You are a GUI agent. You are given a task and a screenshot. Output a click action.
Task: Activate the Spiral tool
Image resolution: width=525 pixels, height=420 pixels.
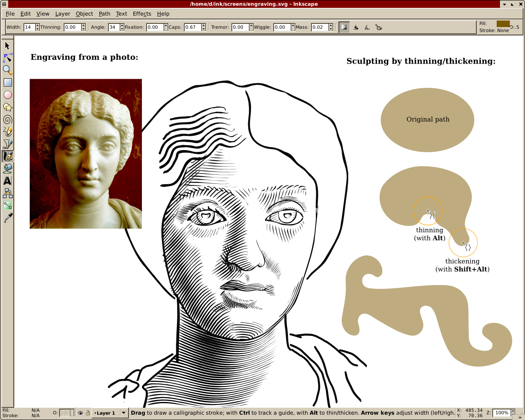tap(7, 119)
